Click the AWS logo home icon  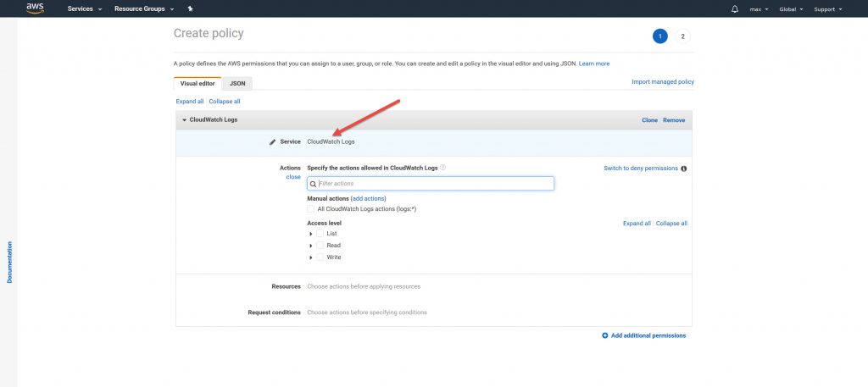[x=35, y=8]
